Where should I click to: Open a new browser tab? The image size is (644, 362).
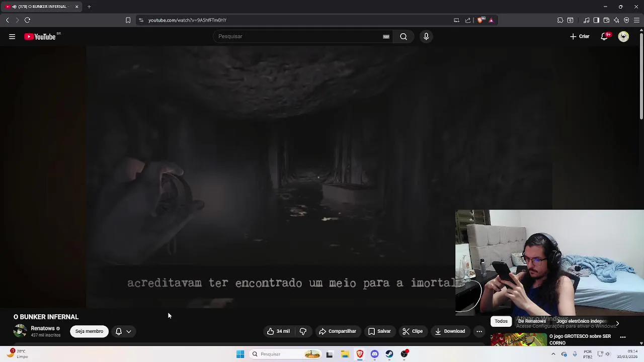[89, 7]
